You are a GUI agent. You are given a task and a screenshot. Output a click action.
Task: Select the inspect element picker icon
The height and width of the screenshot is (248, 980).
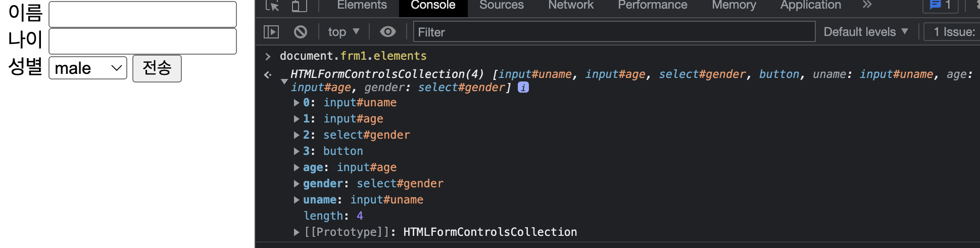(x=272, y=5)
